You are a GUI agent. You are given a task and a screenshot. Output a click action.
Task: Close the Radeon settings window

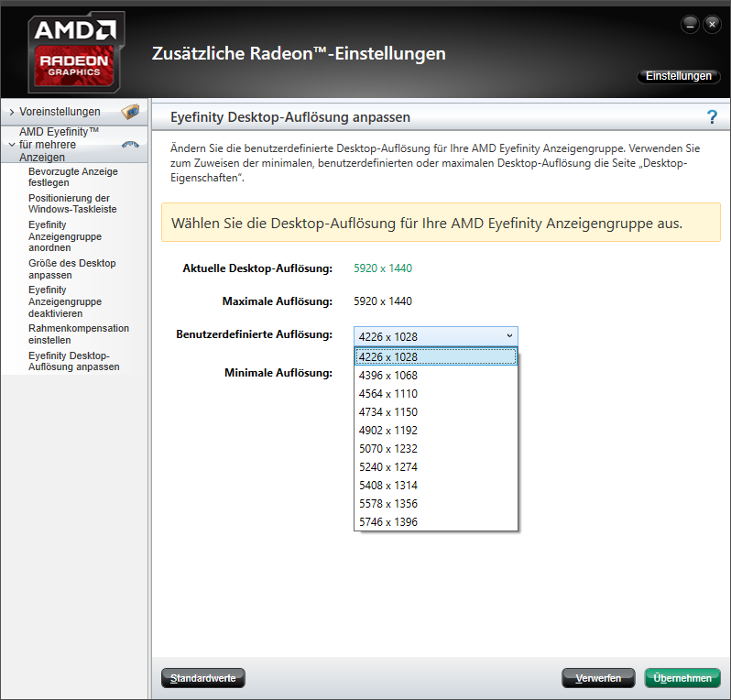click(x=712, y=25)
